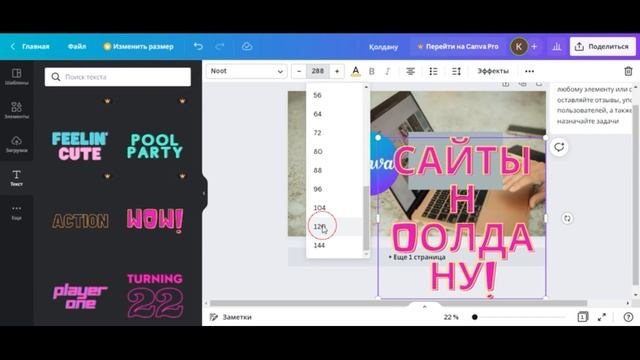Click the Поделиться button

pyautogui.click(x=602, y=47)
